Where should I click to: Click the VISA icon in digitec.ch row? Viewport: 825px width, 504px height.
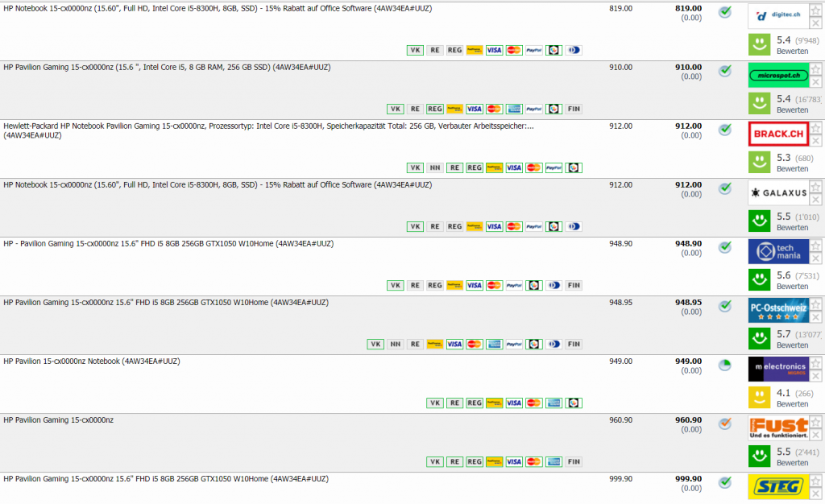pos(494,50)
